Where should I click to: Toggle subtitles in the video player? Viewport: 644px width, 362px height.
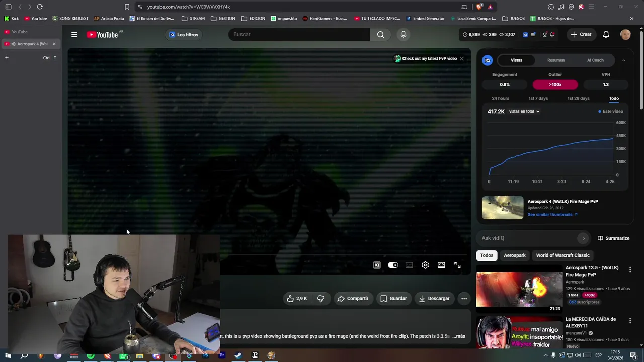[x=409, y=265]
